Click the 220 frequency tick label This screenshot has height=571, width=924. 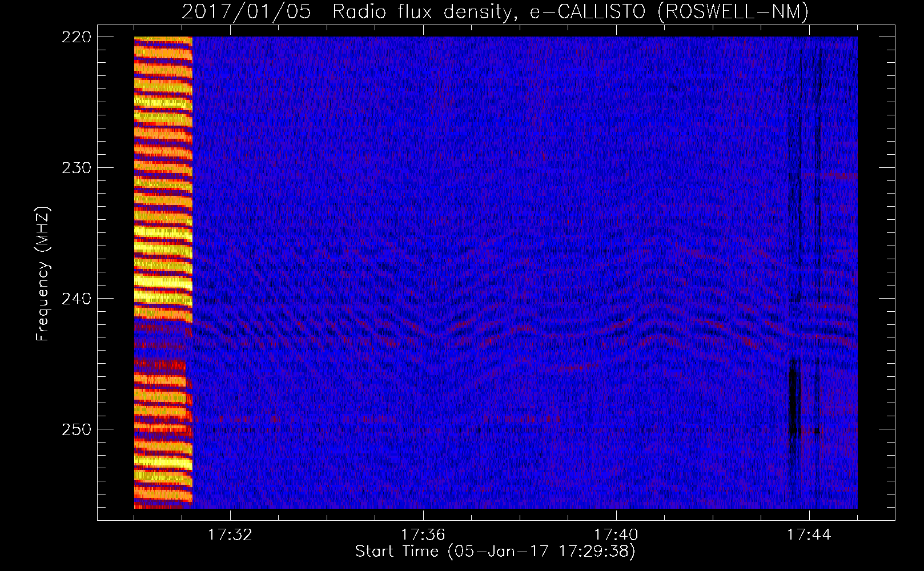click(77, 37)
